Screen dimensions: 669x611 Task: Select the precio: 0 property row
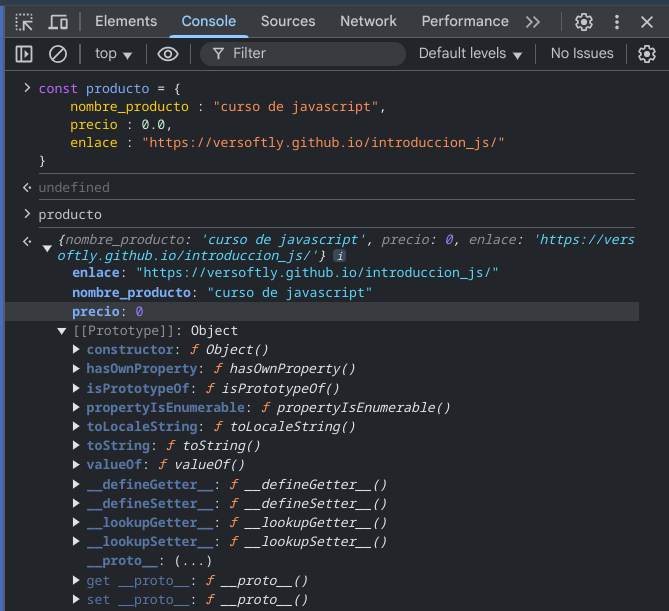[322, 311]
